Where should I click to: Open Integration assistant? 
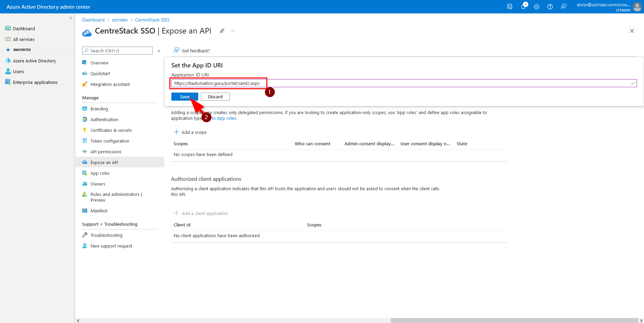click(x=110, y=84)
